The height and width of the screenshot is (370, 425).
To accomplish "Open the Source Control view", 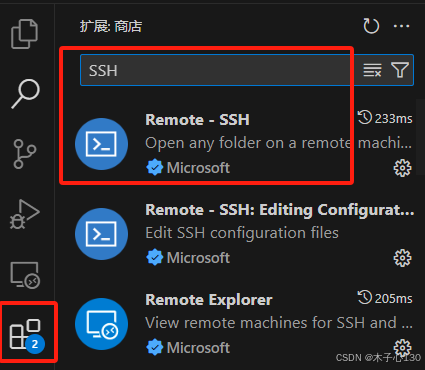I will 24,154.
